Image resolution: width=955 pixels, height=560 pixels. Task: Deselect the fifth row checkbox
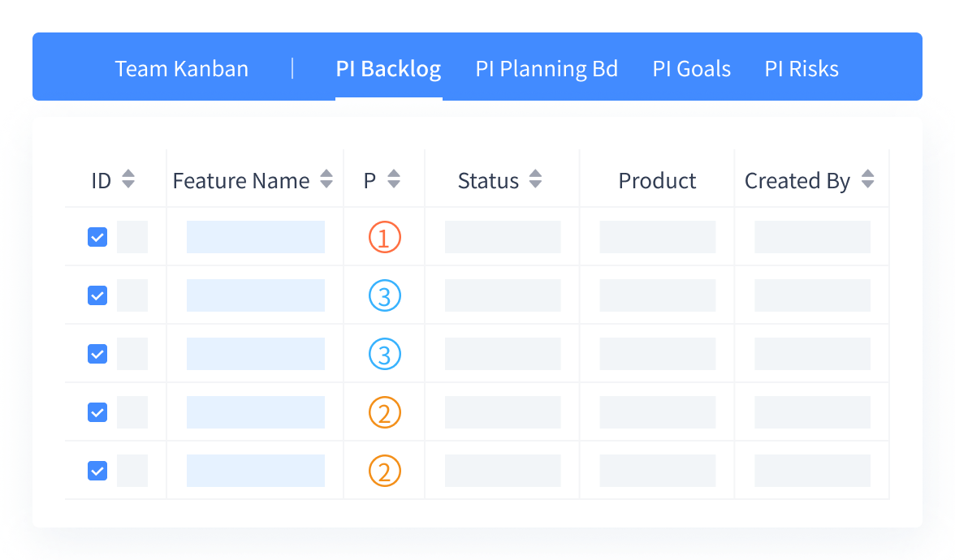click(97, 471)
